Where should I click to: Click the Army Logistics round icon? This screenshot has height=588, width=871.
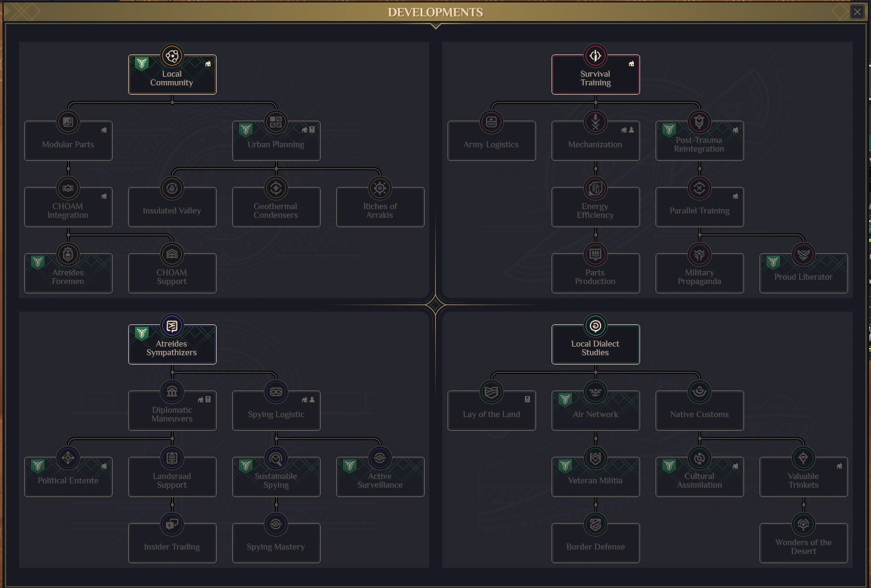492,122
